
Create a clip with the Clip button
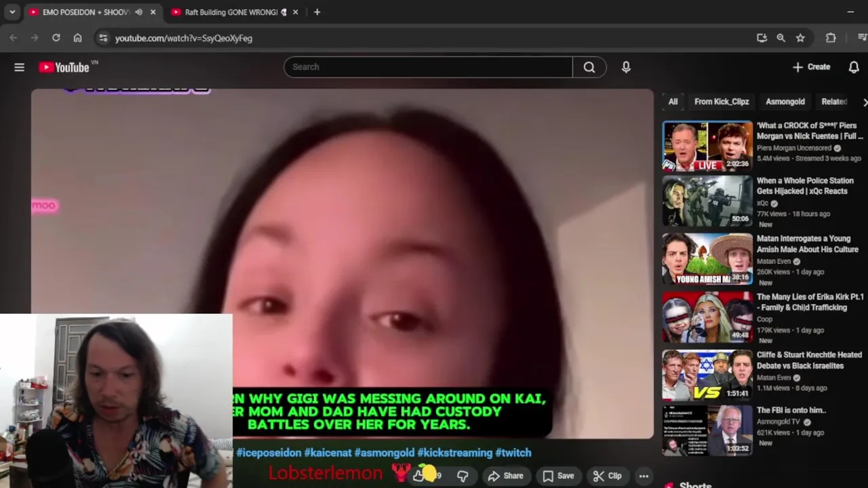[607, 476]
